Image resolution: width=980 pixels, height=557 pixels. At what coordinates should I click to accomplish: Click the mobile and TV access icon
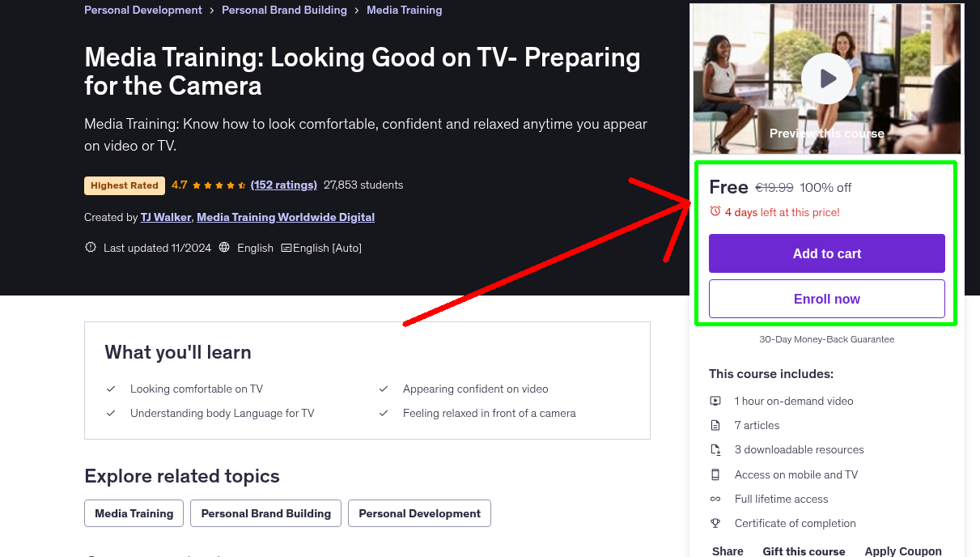(715, 474)
